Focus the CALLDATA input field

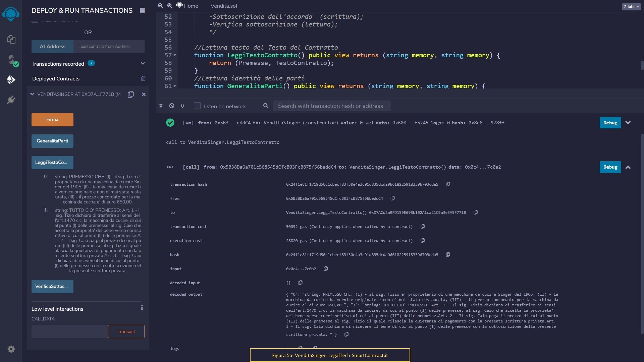tap(70, 331)
